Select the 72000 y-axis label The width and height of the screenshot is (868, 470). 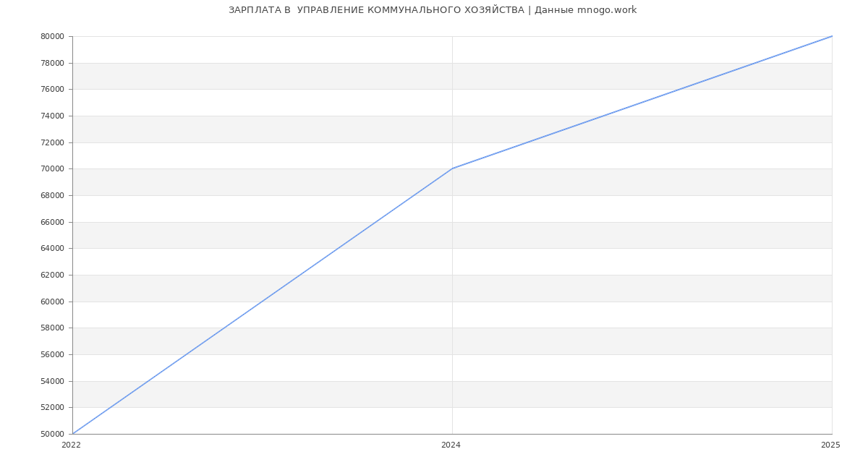[x=52, y=142]
